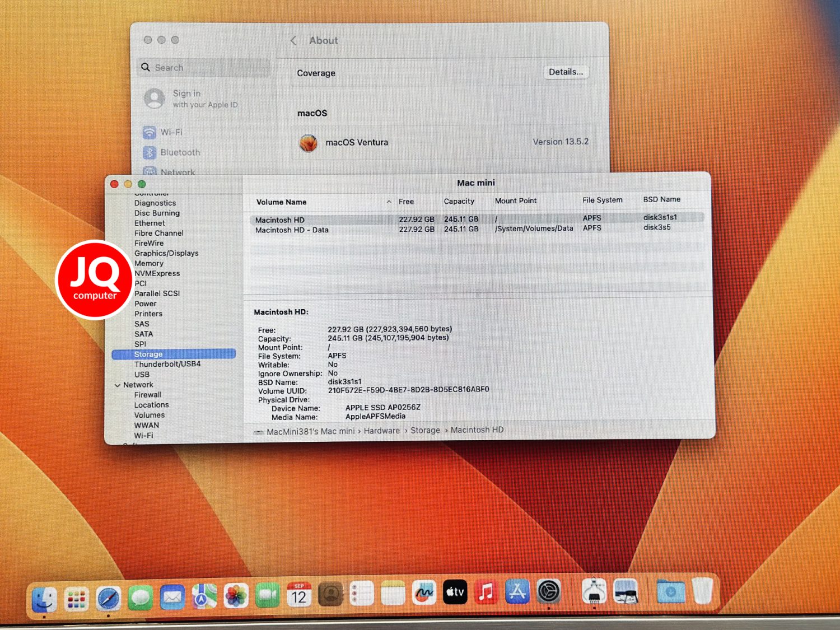Open Calendar showing SEP 12

299,595
